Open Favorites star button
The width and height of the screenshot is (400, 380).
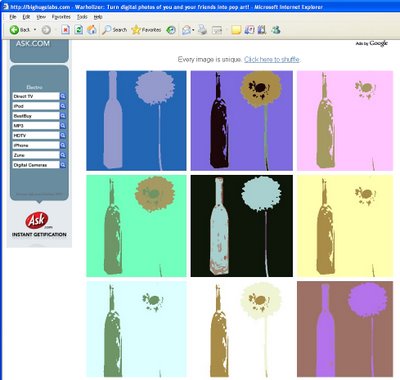(x=146, y=30)
